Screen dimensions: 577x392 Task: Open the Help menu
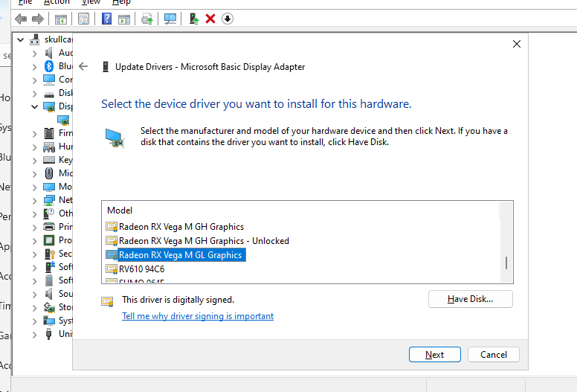[121, 2]
